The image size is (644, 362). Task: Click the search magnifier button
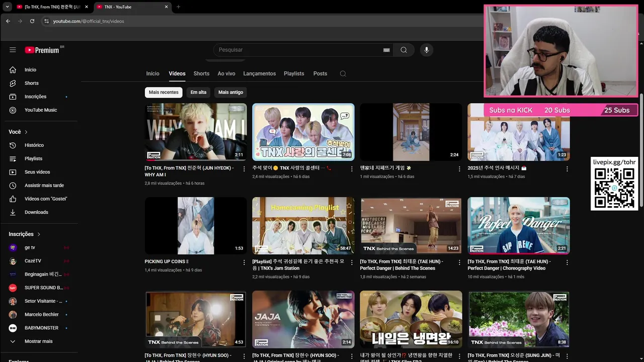[x=404, y=50]
